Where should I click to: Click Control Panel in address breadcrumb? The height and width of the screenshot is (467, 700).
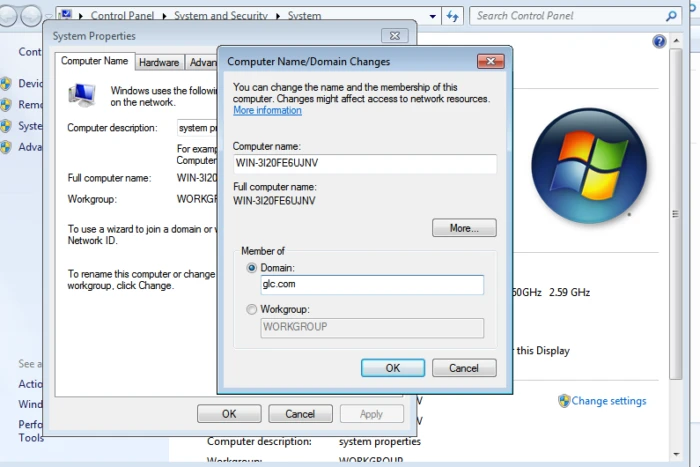(122, 16)
